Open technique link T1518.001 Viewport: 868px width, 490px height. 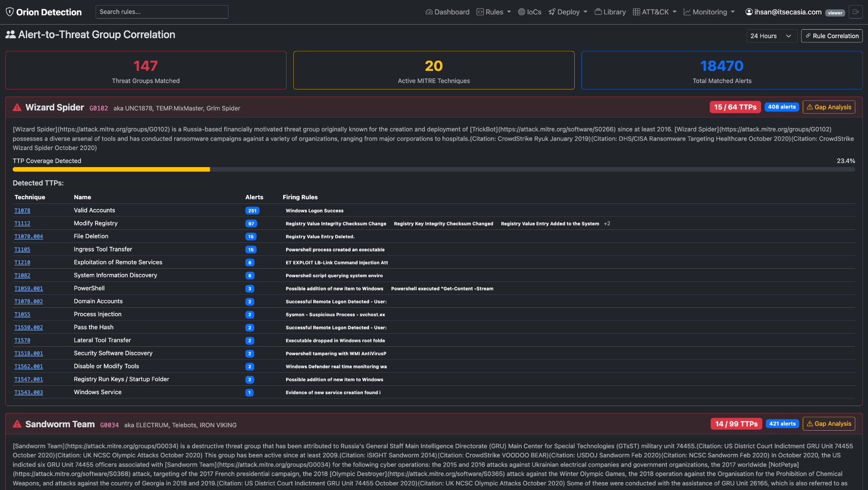click(x=29, y=354)
